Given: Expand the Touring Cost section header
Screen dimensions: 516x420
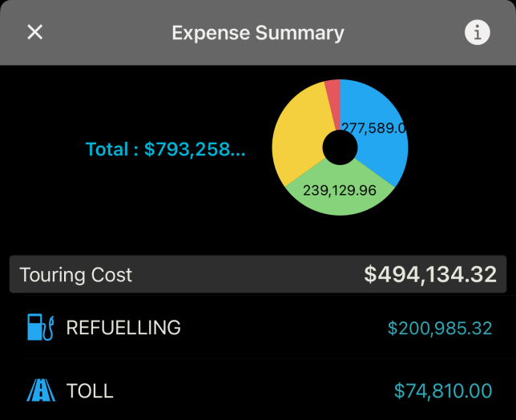Looking at the screenshot, I should pos(258,274).
